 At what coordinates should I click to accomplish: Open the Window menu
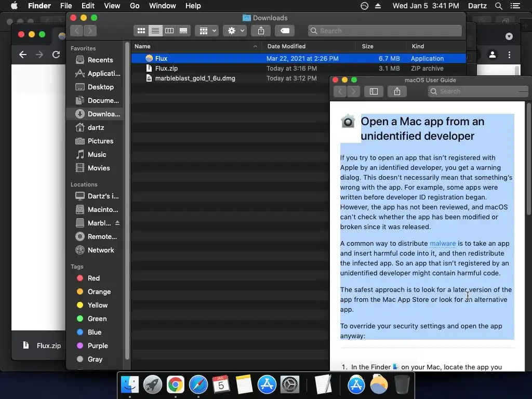coord(163,6)
